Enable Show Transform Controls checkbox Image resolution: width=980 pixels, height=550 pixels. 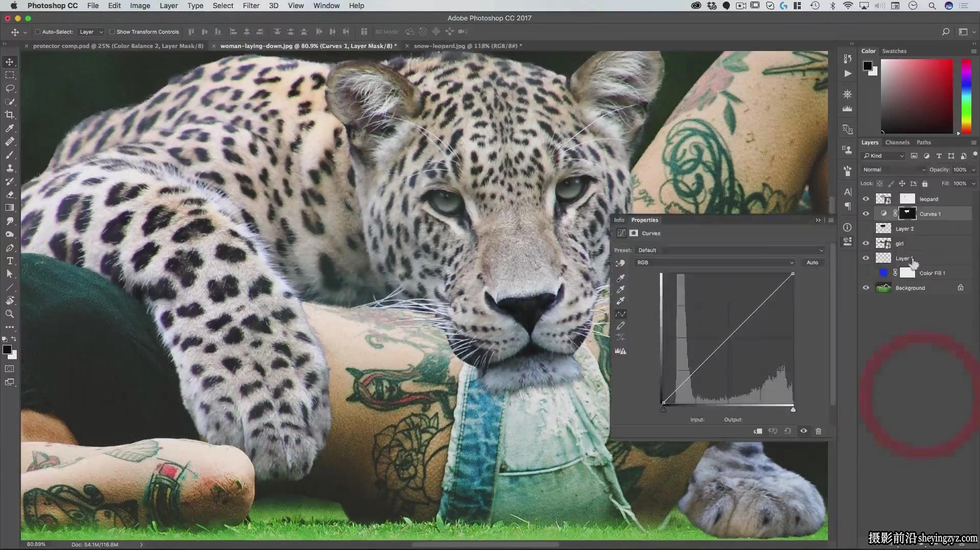(112, 32)
